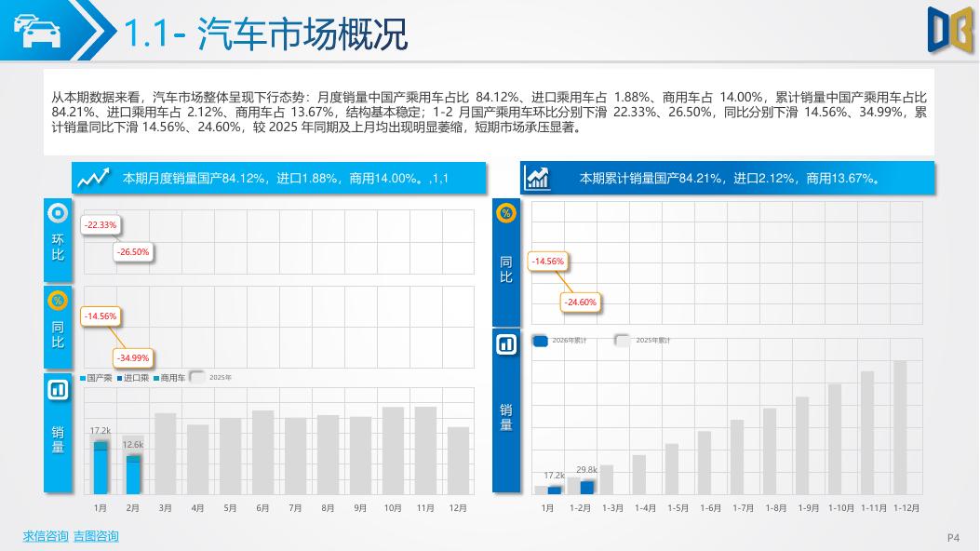Click the 1-6月 axis label
This screenshot has width=980, height=551.
point(710,508)
